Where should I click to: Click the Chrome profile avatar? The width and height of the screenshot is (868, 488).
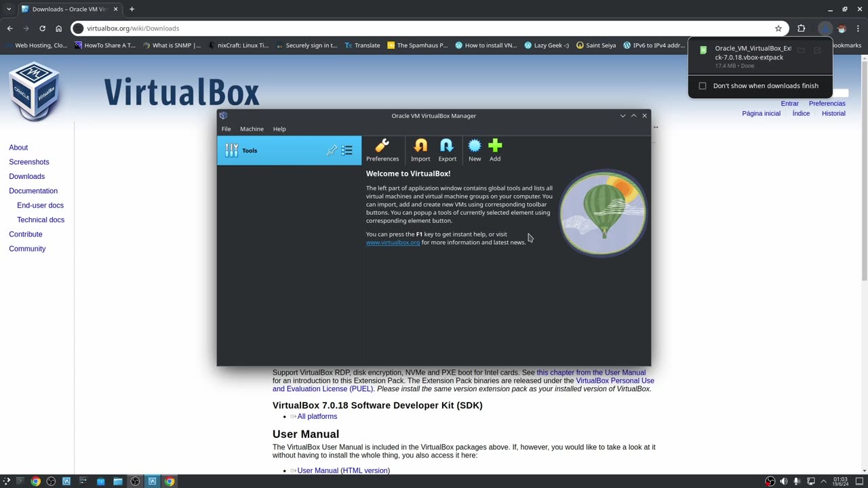click(x=842, y=28)
